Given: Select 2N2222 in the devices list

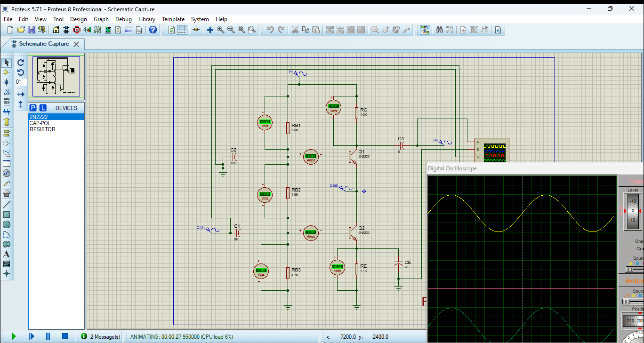Looking at the screenshot, I should [x=56, y=117].
